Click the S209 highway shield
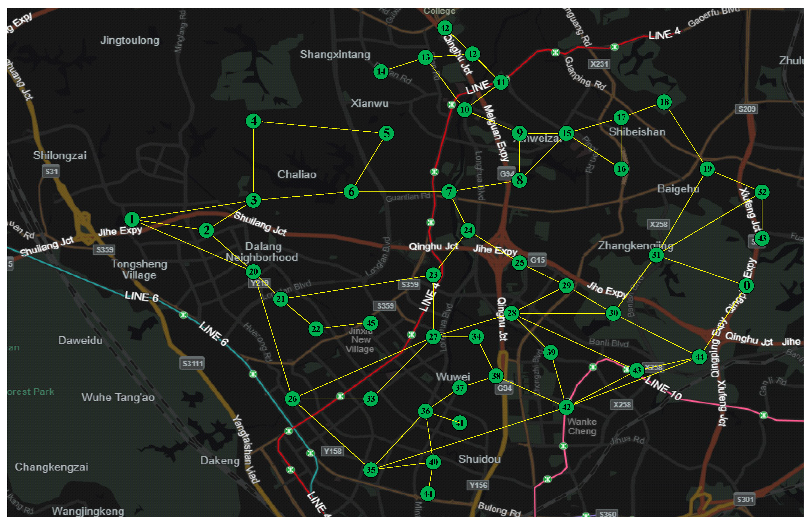Viewport: 812px width, 525px height. tap(746, 109)
